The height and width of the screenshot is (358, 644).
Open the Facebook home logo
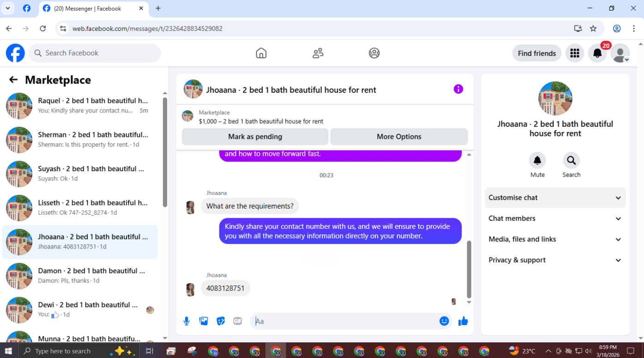click(15, 53)
